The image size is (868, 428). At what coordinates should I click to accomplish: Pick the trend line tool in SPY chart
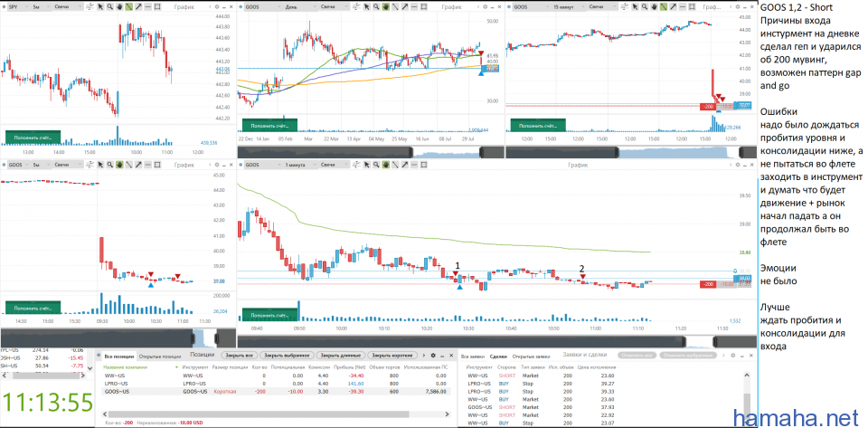[129, 6]
